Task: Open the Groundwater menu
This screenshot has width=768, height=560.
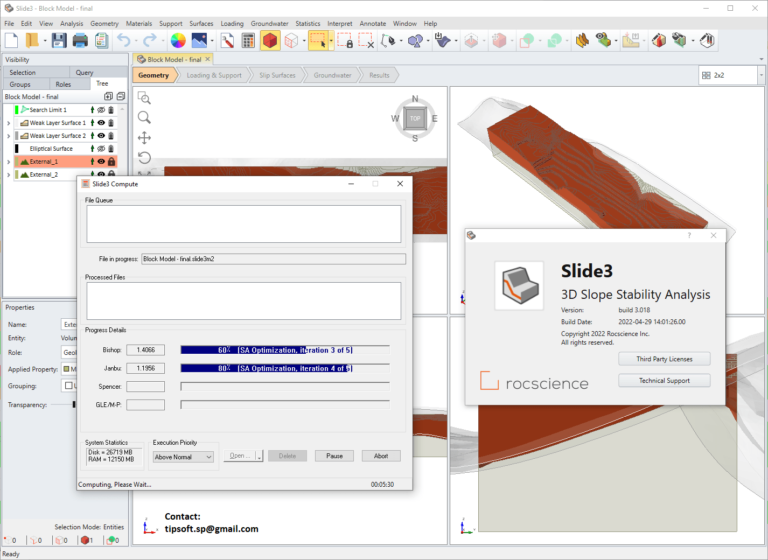Action: coord(269,24)
